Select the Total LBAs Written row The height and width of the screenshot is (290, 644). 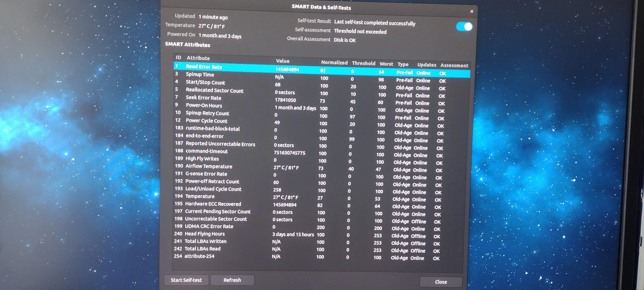coord(319,242)
